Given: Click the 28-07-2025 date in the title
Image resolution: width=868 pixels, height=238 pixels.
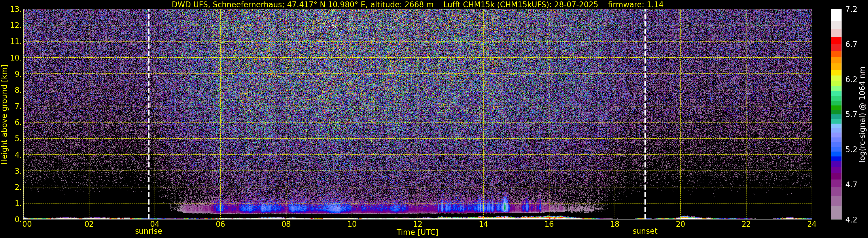Looking at the screenshot, I should (x=576, y=4).
